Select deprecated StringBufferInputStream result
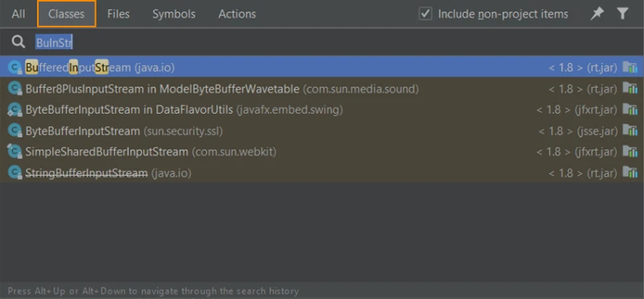 322,172
